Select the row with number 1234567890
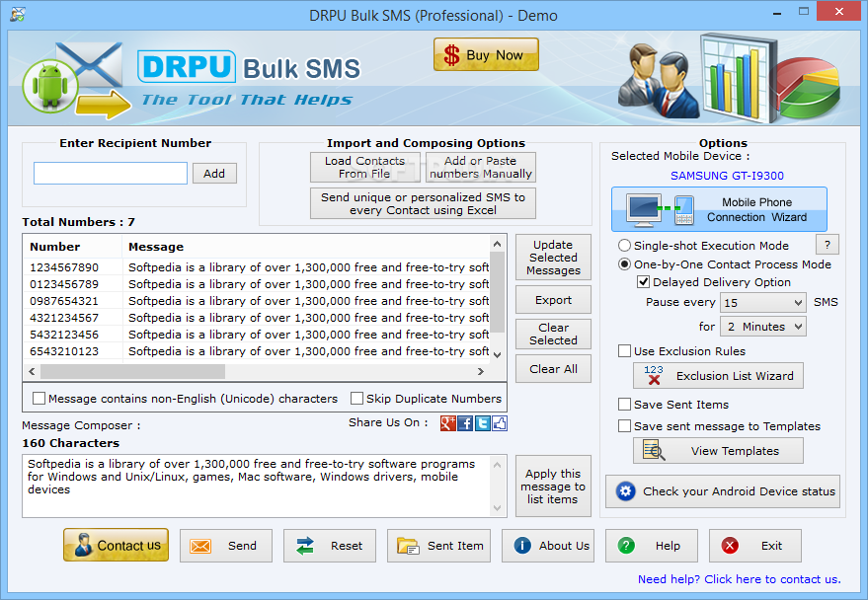Viewport: 868px width, 600px height. point(257,267)
